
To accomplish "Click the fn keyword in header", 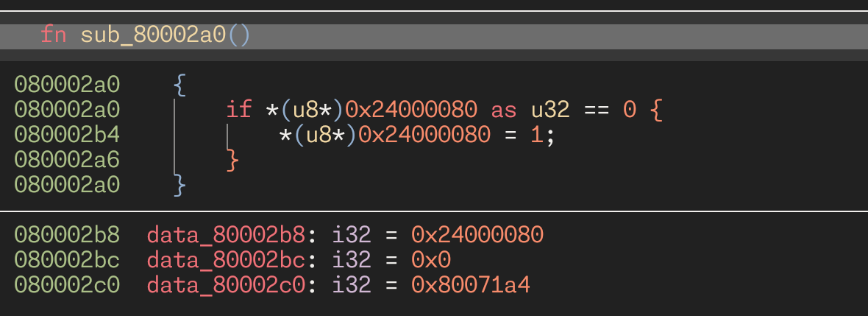I will (54, 36).
